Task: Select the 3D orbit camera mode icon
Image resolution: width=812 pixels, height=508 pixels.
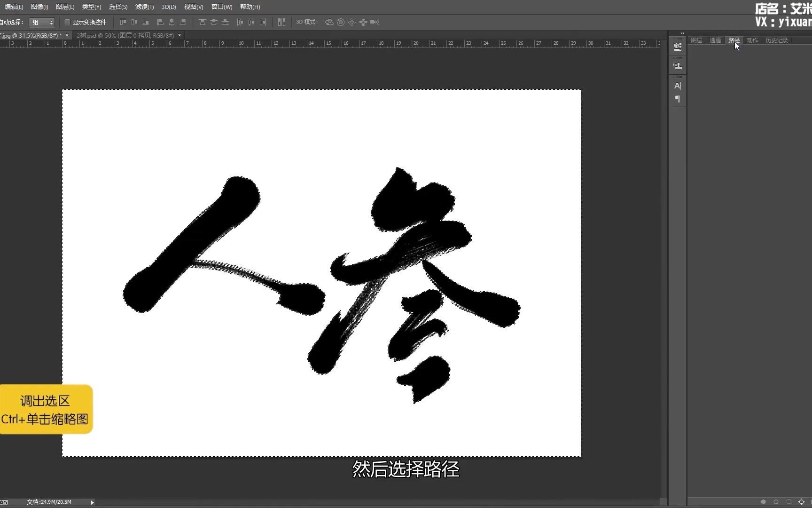Action: tap(329, 22)
